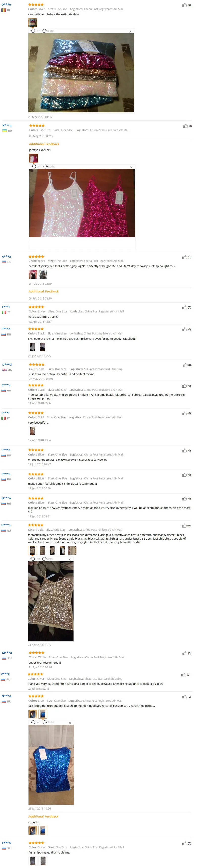This screenshot has height=868, width=198.
Task: Close the gold sequin top photo
Action: tap(70, 559)
